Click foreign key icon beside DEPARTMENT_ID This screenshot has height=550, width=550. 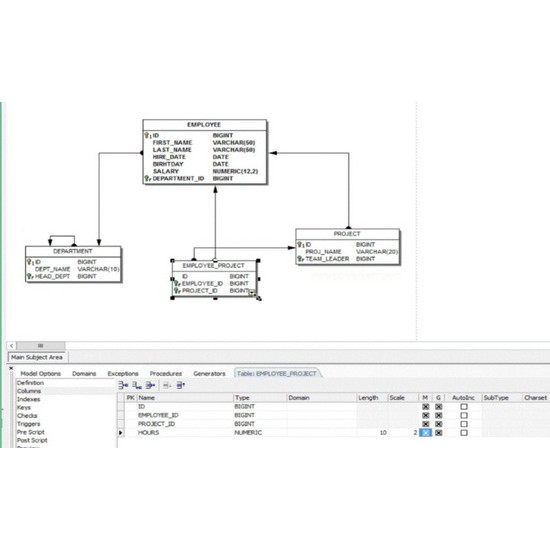(148, 179)
